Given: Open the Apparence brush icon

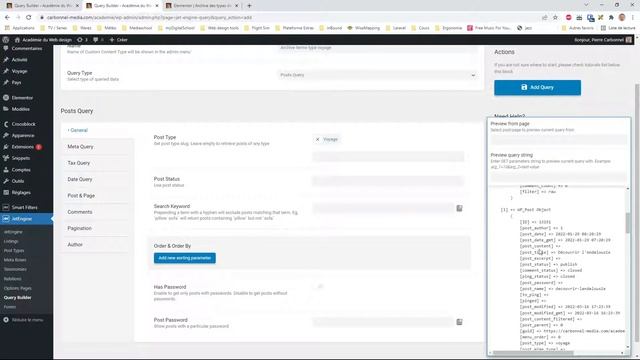Looking at the screenshot, I should tap(6, 136).
